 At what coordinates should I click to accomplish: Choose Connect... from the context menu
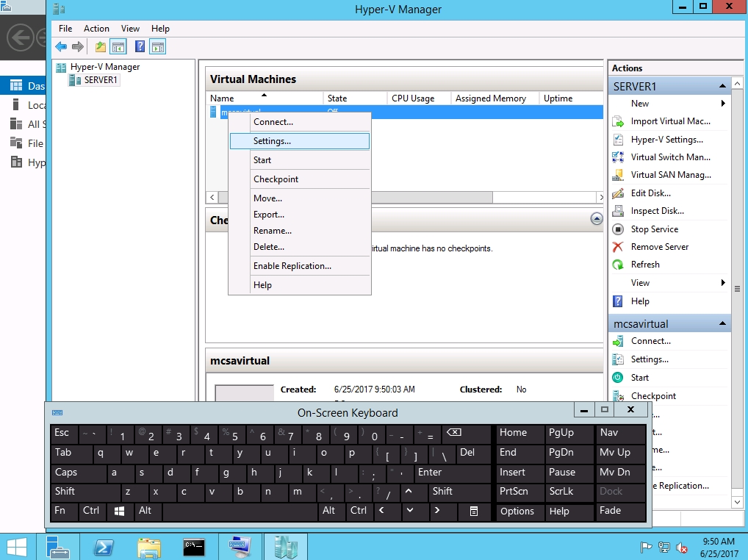(300, 122)
